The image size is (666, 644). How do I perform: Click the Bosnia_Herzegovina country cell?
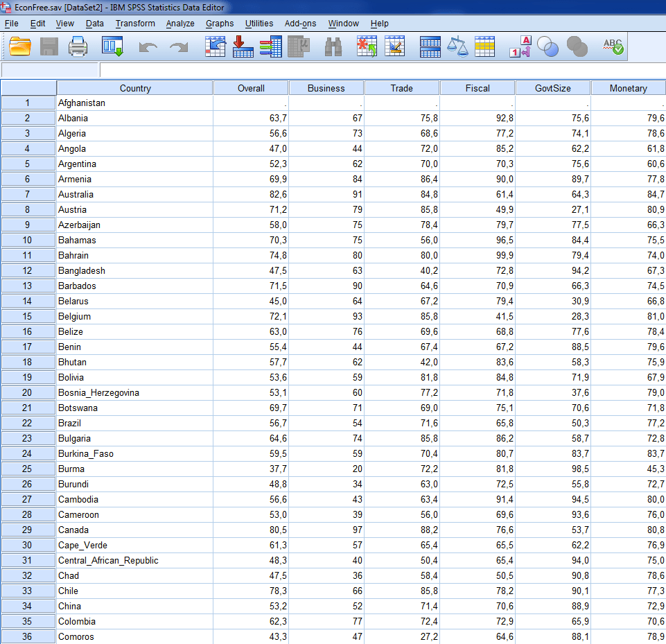coord(134,392)
